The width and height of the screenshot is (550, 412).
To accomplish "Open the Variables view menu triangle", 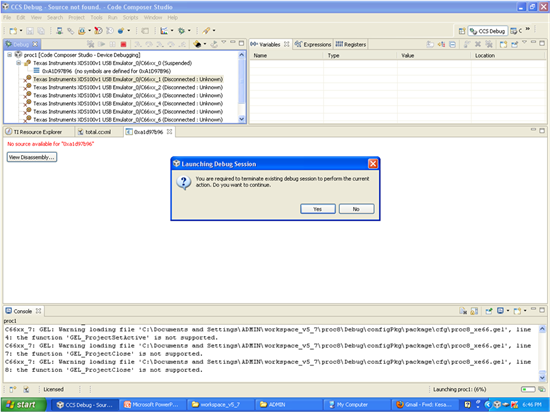I will (524, 42).
